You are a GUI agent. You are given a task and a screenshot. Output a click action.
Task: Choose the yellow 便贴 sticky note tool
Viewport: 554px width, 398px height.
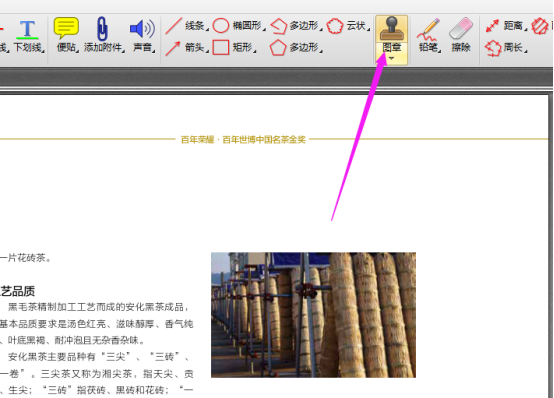pyautogui.click(x=67, y=36)
